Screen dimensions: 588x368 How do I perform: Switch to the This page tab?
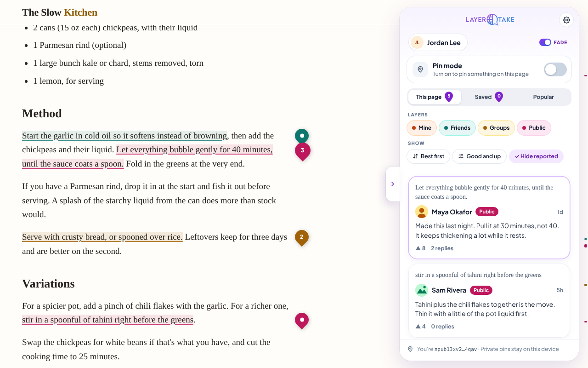435,97
